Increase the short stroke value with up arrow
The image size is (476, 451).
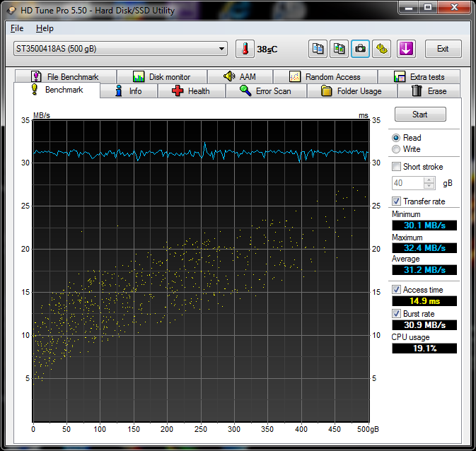pyautogui.click(x=429, y=180)
